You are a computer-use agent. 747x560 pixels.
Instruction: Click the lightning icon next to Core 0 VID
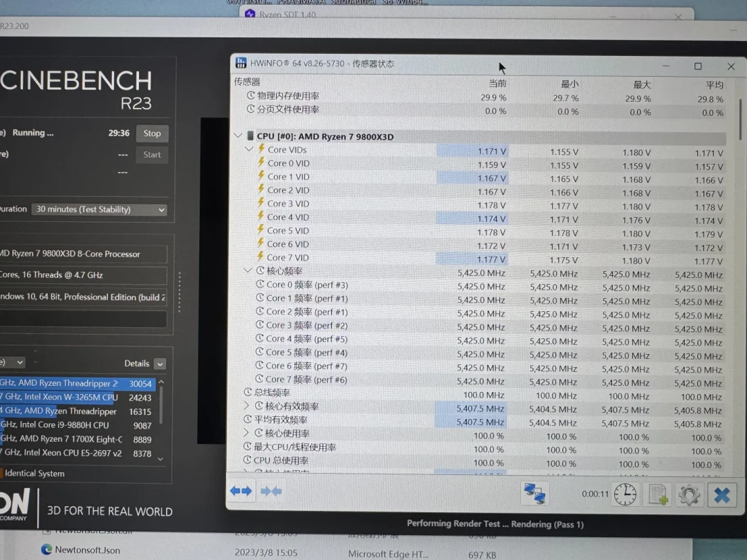point(261,162)
